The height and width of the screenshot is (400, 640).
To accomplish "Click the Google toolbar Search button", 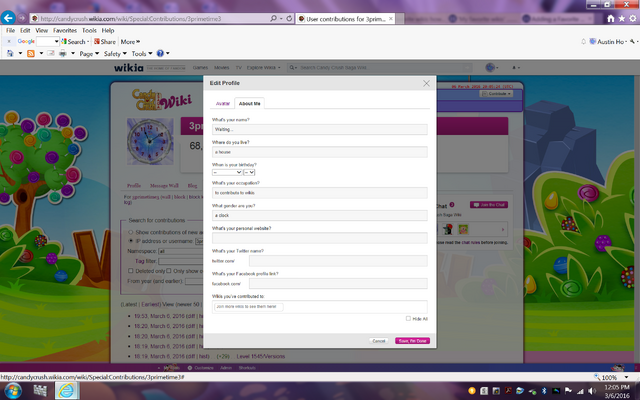I will [75, 42].
